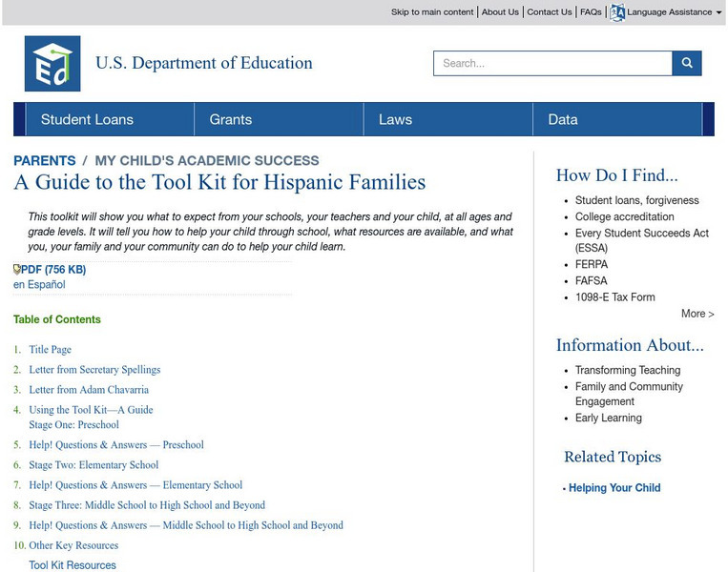Click the magnifying glass search button
Screen dimensions: 728x572
(x=686, y=63)
